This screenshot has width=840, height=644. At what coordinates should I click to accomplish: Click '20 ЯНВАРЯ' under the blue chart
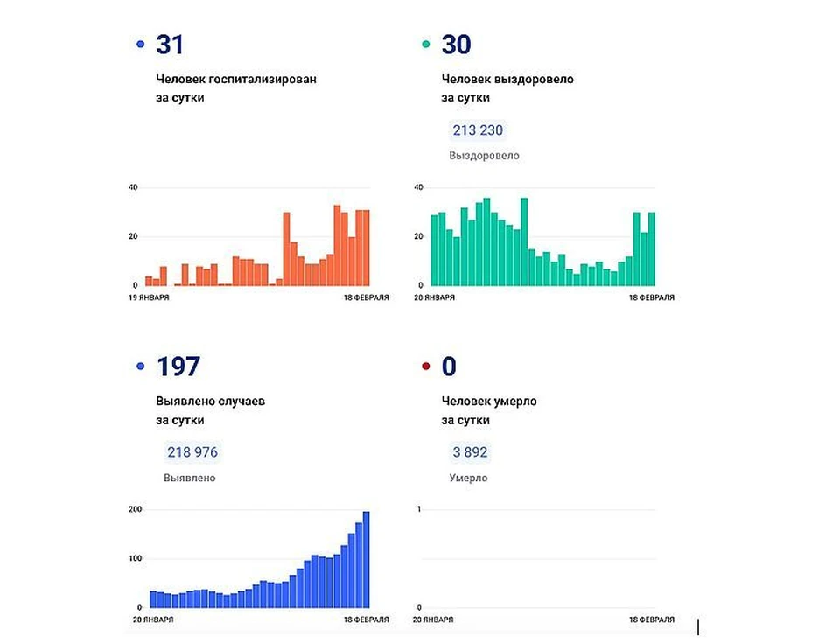150,619
